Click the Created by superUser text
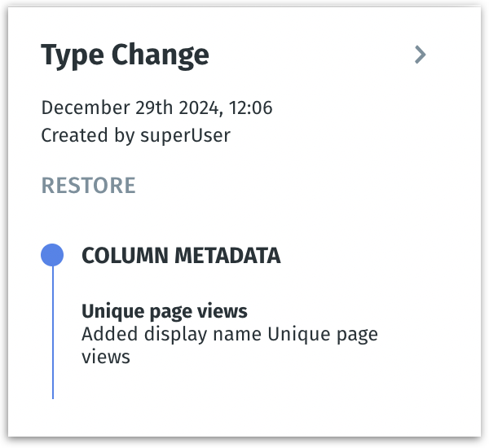The height and width of the screenshot is (448, 489). point(135,135)
